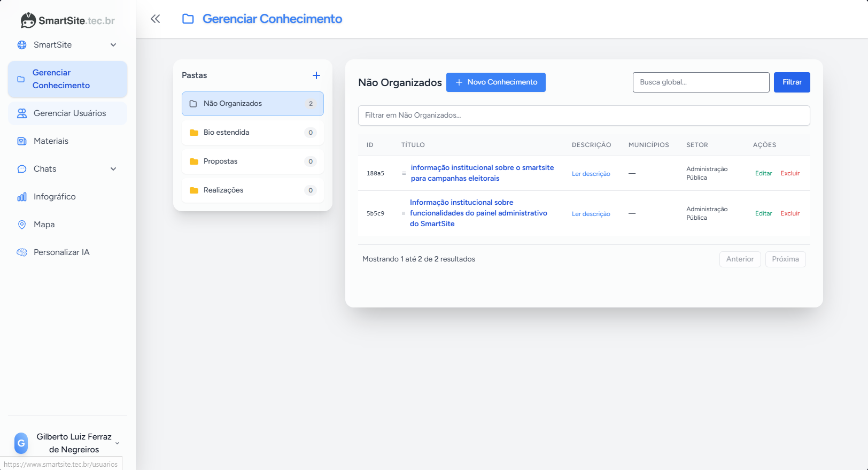Click the drag handle icon of row 180a5
The height and width of the screenshot is (470, 868).
(x=404, y=173)
